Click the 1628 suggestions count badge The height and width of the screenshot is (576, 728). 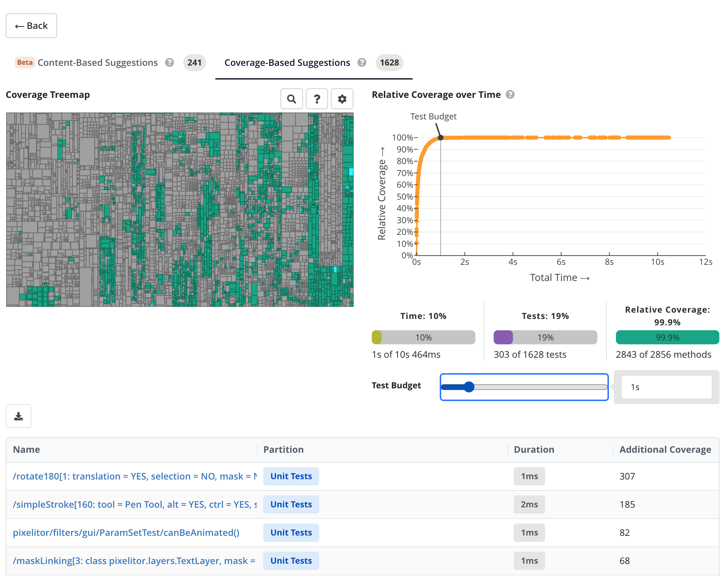[389, 63]
